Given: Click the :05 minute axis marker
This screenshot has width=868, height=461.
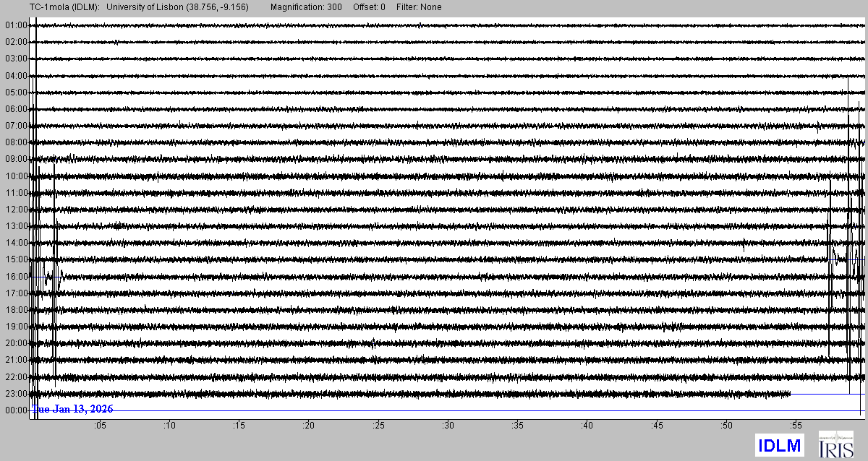Looking at the screenshot, I should (99, 425).
